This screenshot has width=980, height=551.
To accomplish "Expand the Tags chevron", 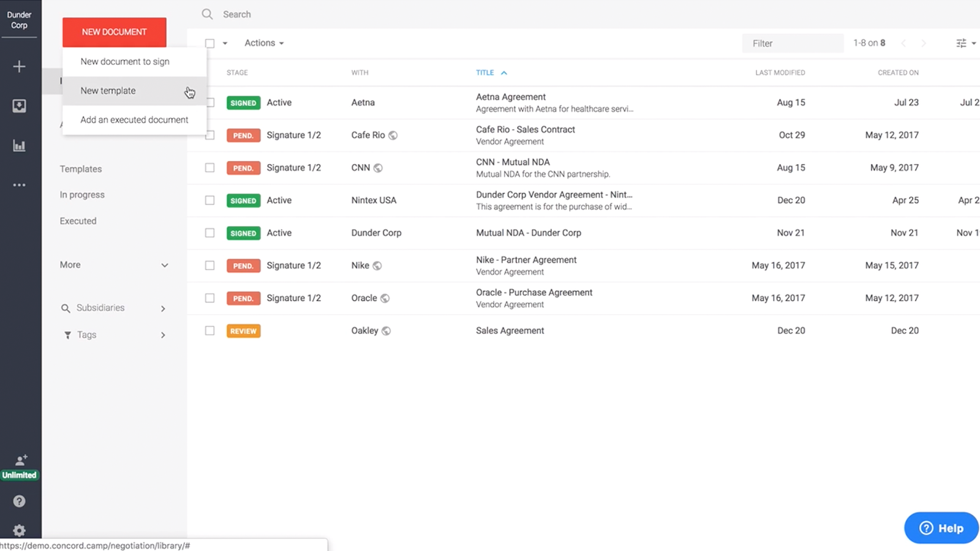I will [x=163, y=335].
